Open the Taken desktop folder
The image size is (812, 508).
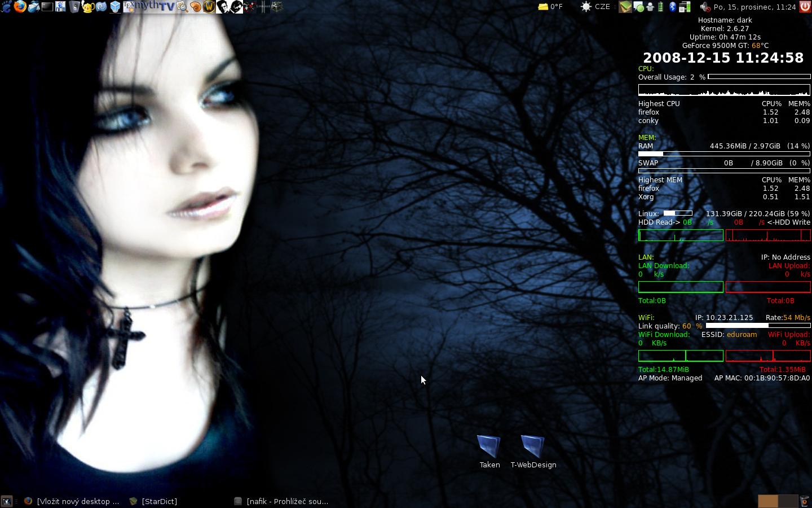(x=489, y=452)
